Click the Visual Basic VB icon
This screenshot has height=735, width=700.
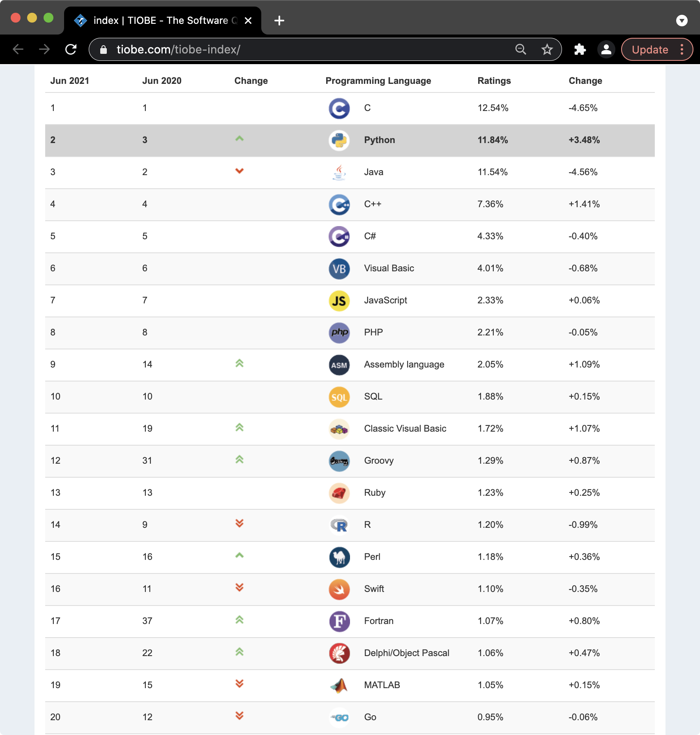[x=339, y=269]
